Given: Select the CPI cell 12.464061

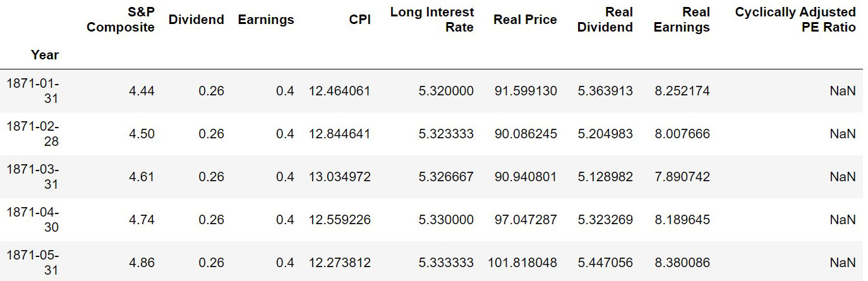Looking at the screenshot, I should [339, 91].
